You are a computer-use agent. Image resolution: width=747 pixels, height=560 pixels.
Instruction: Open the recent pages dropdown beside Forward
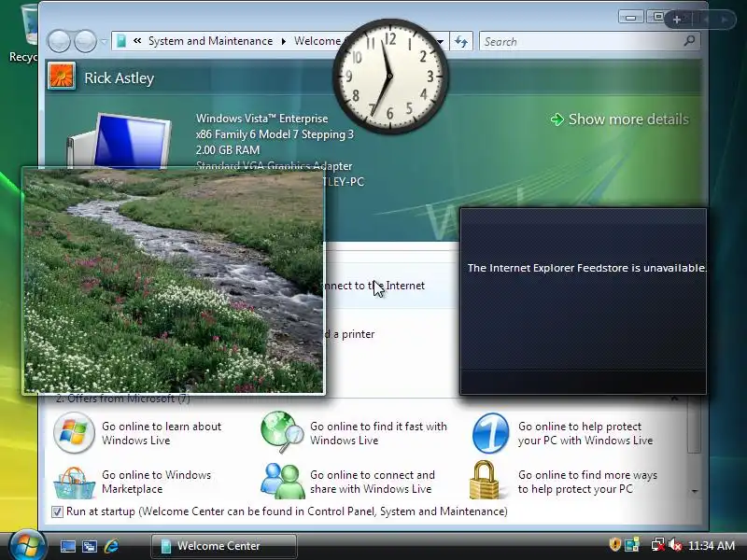click(104, 41)
